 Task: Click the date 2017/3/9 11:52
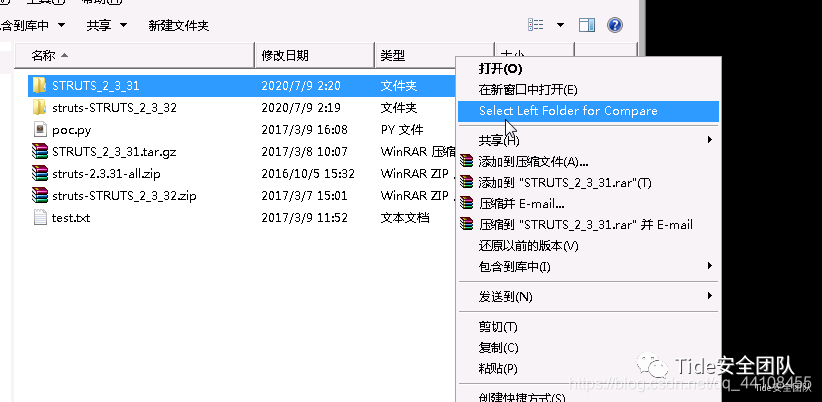305,218
